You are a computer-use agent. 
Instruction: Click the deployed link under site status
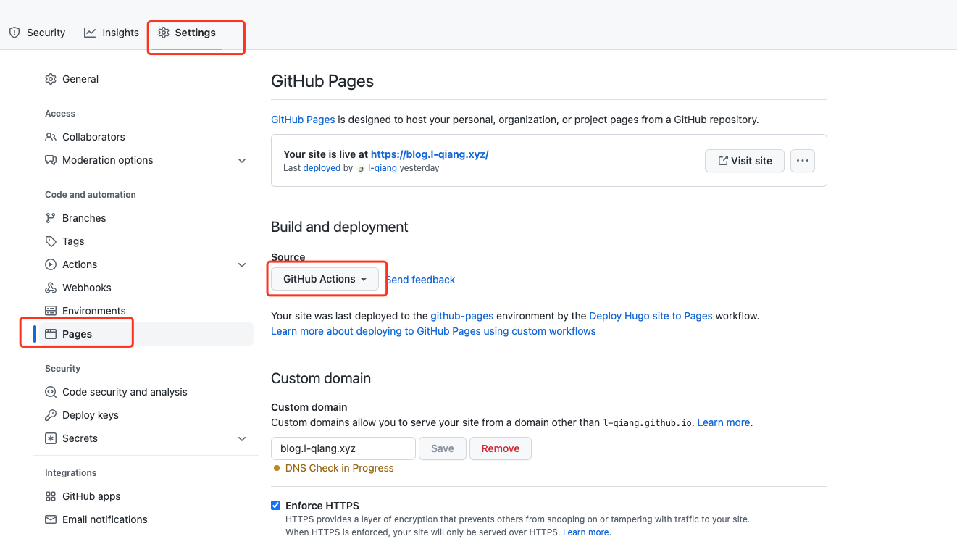pyautogui.click(x=322, y=168)
